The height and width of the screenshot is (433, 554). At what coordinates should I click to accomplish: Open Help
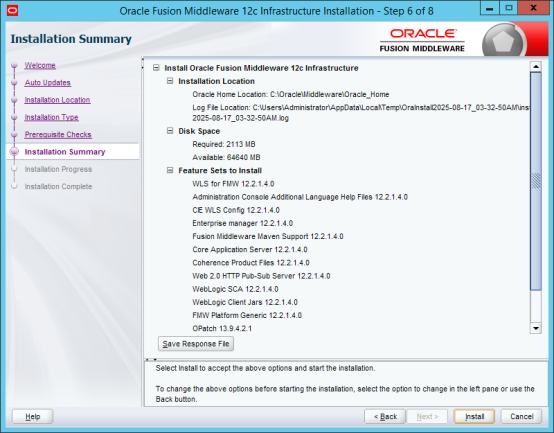[33, 416]
